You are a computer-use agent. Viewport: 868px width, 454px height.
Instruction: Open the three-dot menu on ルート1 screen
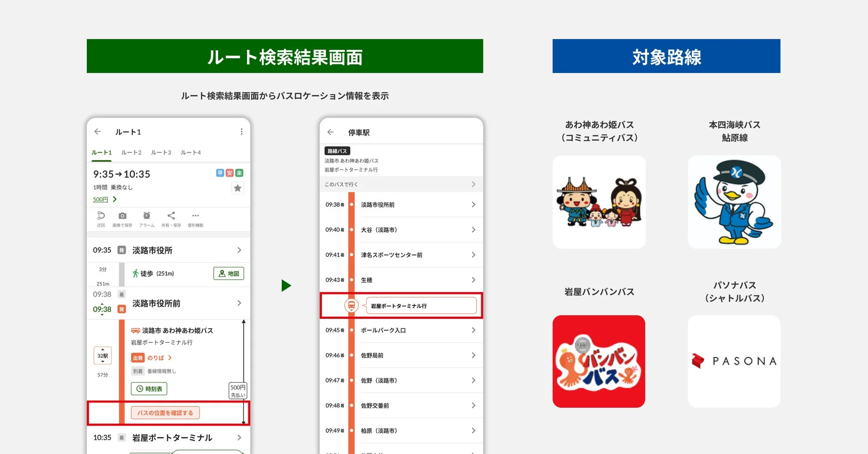241,132
